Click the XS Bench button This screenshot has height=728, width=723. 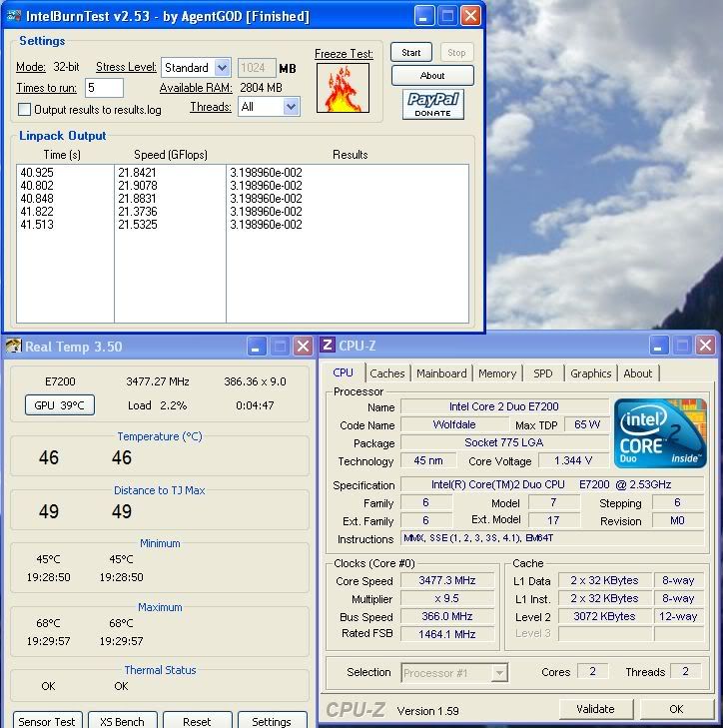pyautogui.click(x=122, y=721)
